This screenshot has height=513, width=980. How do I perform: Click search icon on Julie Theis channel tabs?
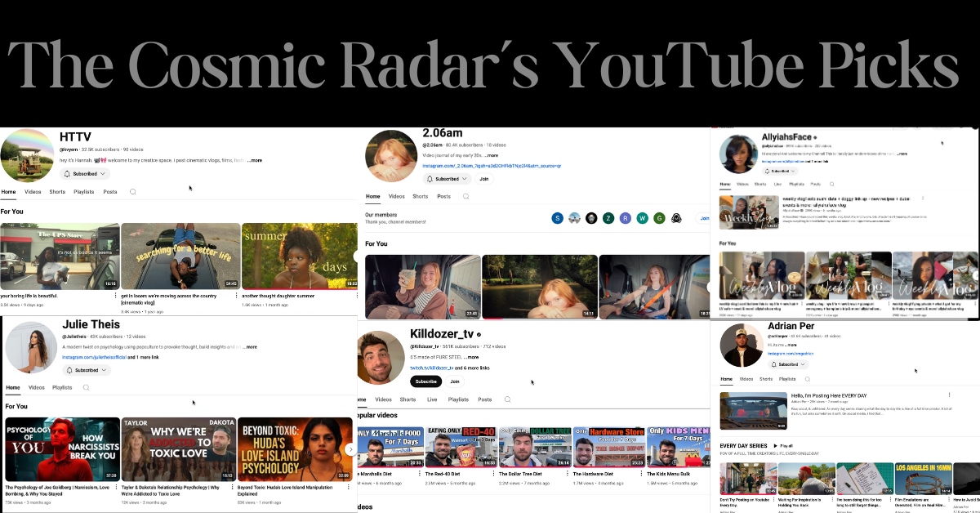click(x=86, y=387)
